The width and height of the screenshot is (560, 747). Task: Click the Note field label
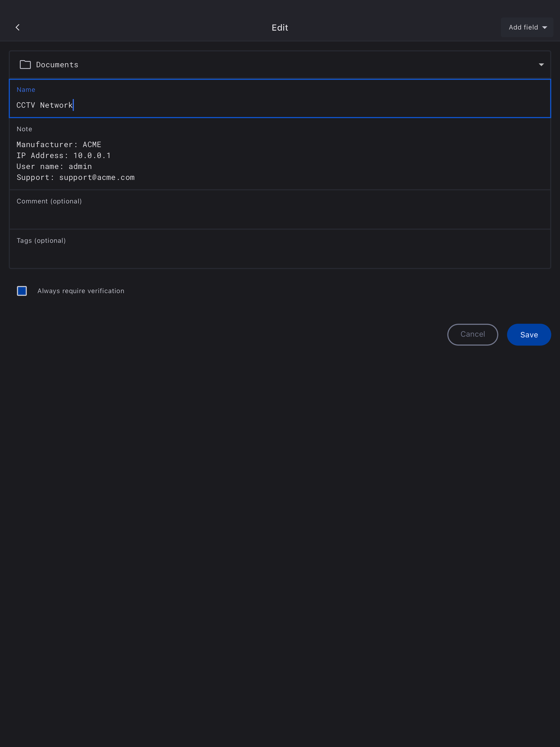24,129
